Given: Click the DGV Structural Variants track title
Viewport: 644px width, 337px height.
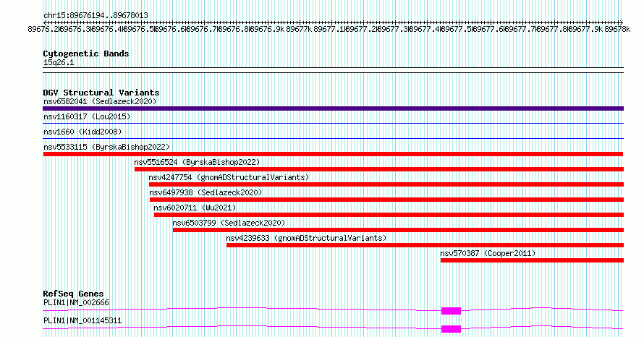Looking at the screenshot, I should point(101,93).
